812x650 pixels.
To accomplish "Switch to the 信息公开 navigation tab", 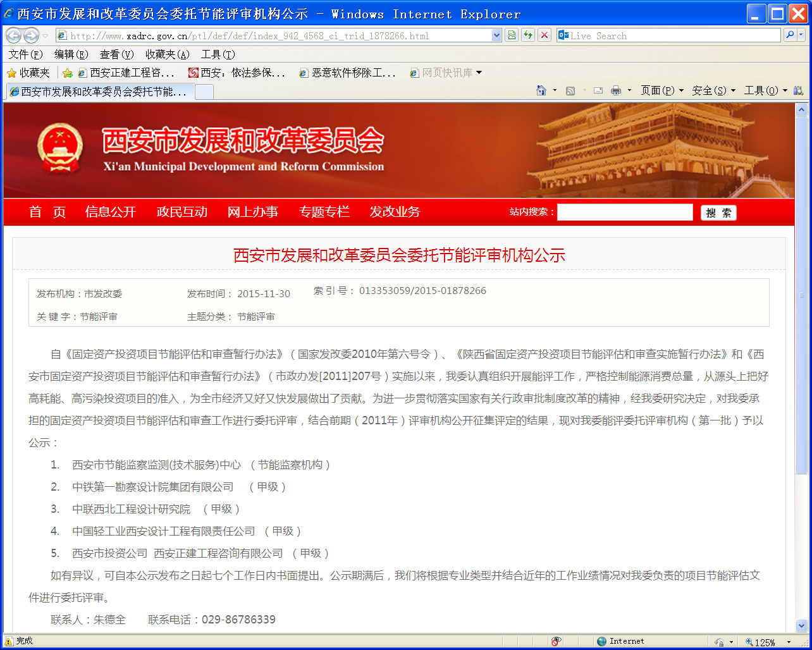I will pos(111,212).
